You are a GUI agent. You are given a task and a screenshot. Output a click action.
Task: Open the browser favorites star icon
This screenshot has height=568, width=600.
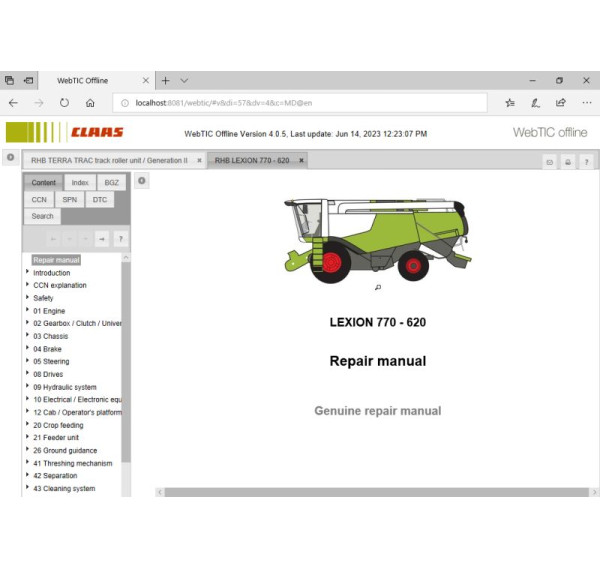click(509, 102)
